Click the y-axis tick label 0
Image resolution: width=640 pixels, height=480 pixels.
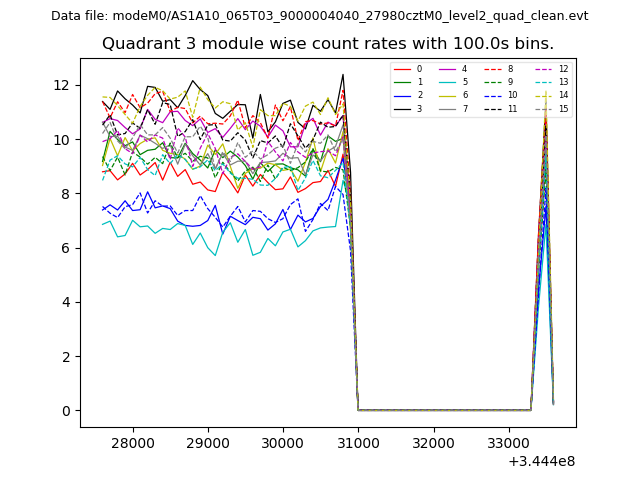coord(67,411)
